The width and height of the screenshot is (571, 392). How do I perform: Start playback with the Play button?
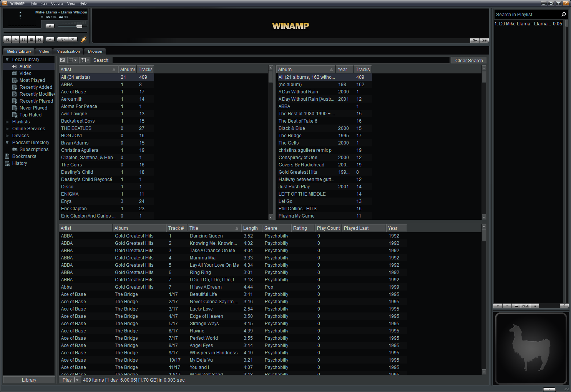15,39
